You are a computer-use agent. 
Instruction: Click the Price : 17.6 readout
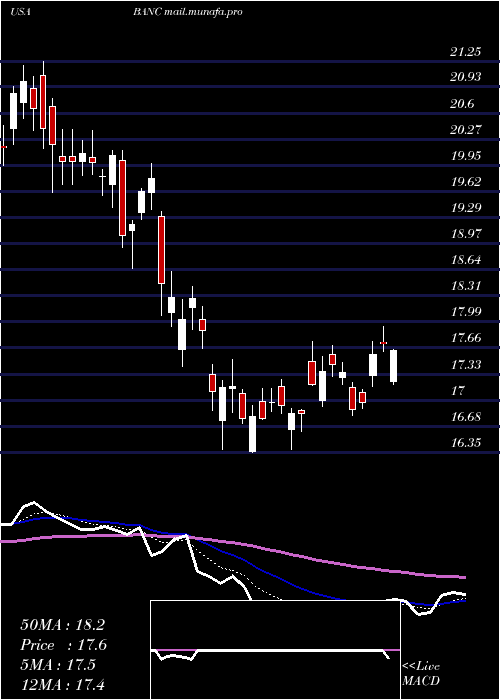point(63,645)
